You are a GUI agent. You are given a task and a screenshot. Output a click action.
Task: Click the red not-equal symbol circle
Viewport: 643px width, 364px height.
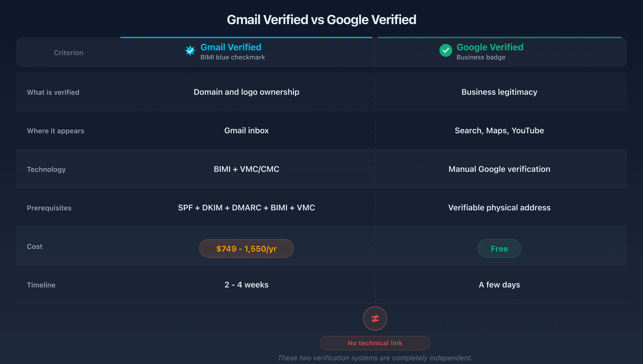(375, 318)
